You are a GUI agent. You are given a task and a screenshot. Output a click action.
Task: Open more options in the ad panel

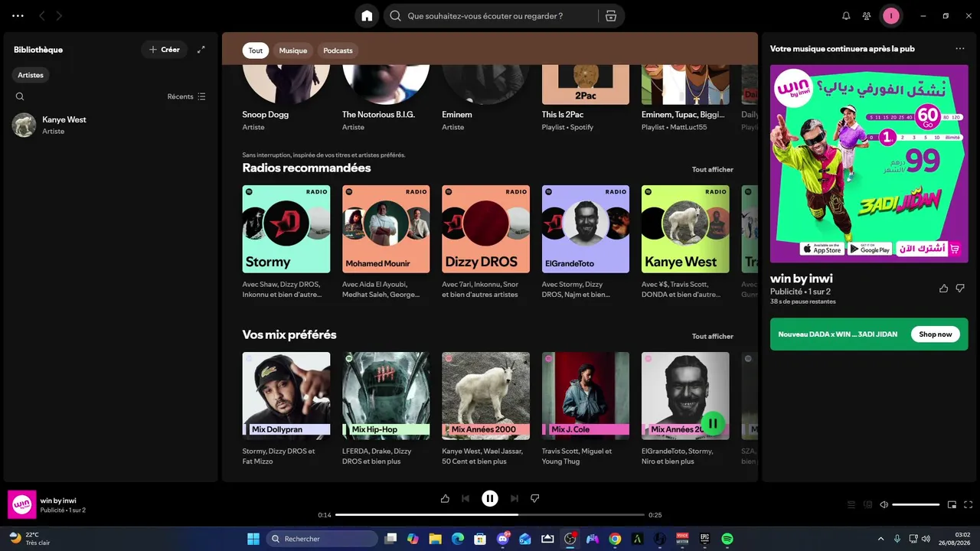coord(960,48)
